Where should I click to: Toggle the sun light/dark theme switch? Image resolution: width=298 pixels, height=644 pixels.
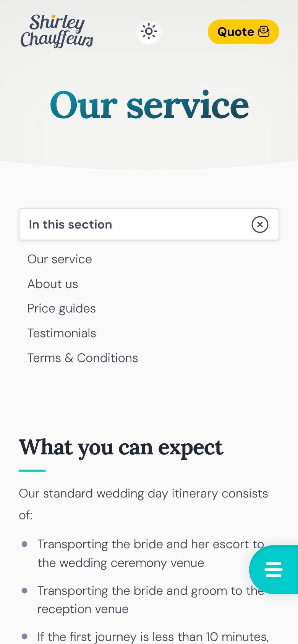149,32
